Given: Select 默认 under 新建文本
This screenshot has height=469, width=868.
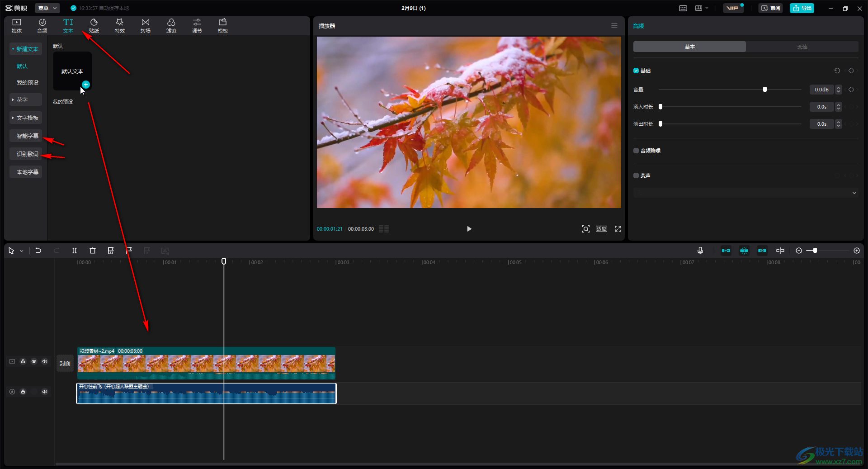Looking at the screenshot, I should coord(22,66).
